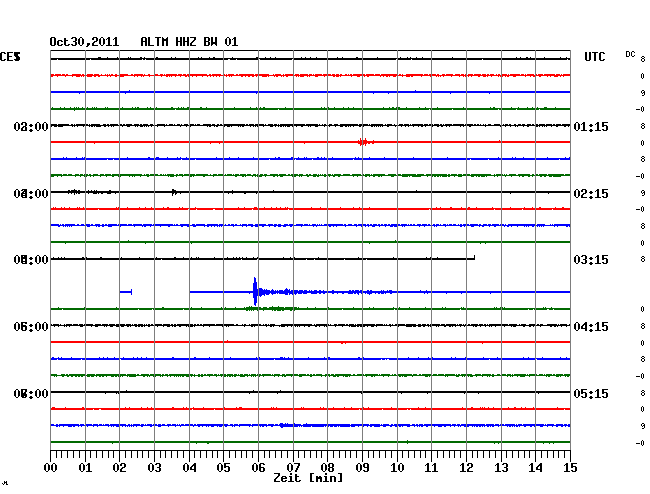Click the 01 minute axis label
Image resolution: width=650 pixels, height=494 pixels.
pyautogui.click(x=85, y=468)
